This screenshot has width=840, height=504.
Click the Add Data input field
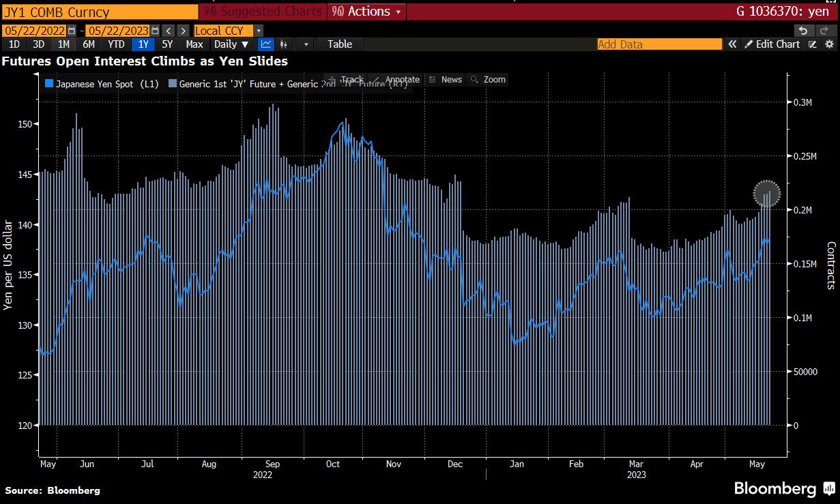pos(659,44)
